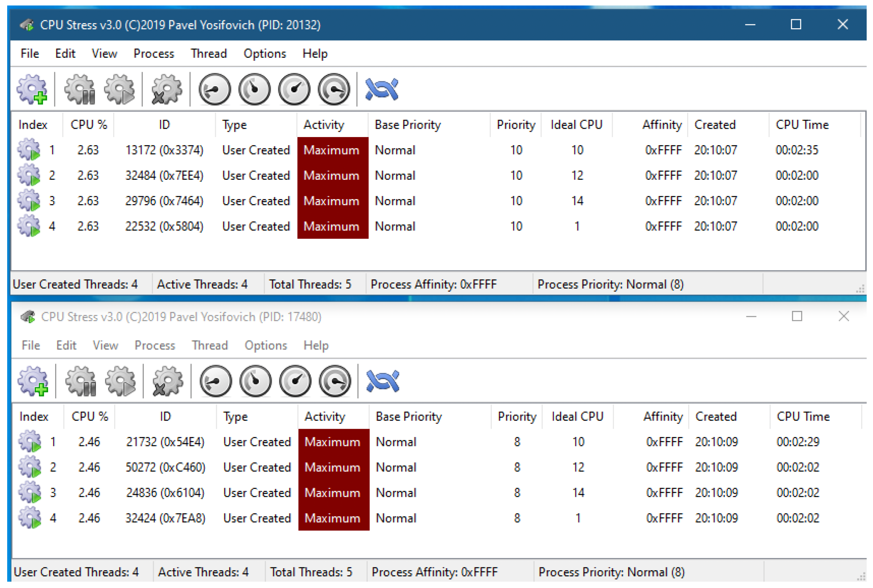Click the blue crossed-arrows icon in PID 20132 window
This screenshot has height=588, width=873.
[x=382, y=89]
